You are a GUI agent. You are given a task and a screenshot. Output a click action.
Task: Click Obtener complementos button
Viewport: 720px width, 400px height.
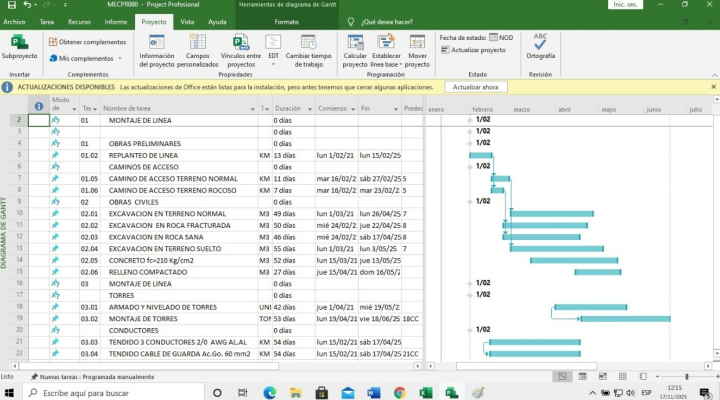(86, 42)
